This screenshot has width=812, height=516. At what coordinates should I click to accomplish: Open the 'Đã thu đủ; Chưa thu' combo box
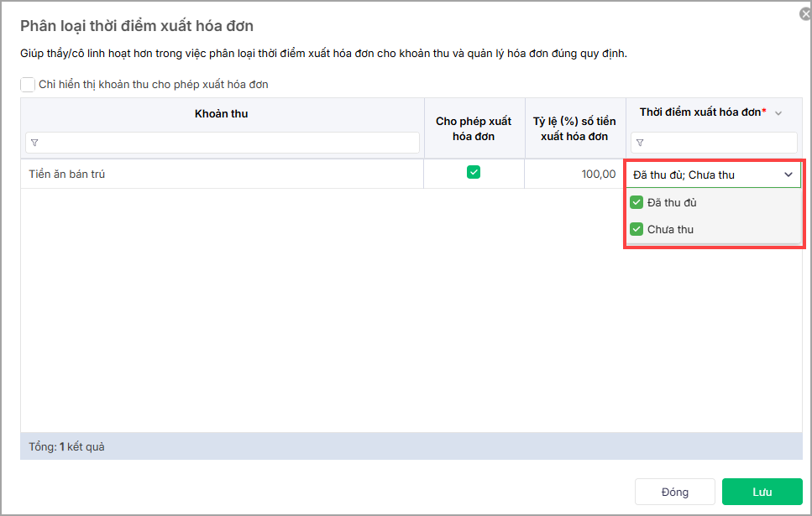pos(704,175)
